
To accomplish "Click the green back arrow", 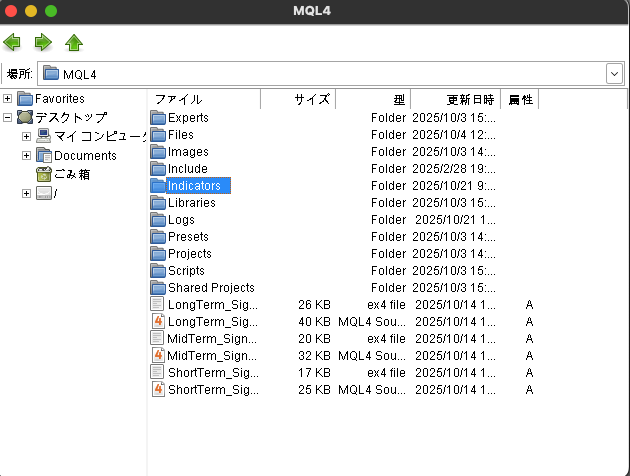I will click(12, 42).
